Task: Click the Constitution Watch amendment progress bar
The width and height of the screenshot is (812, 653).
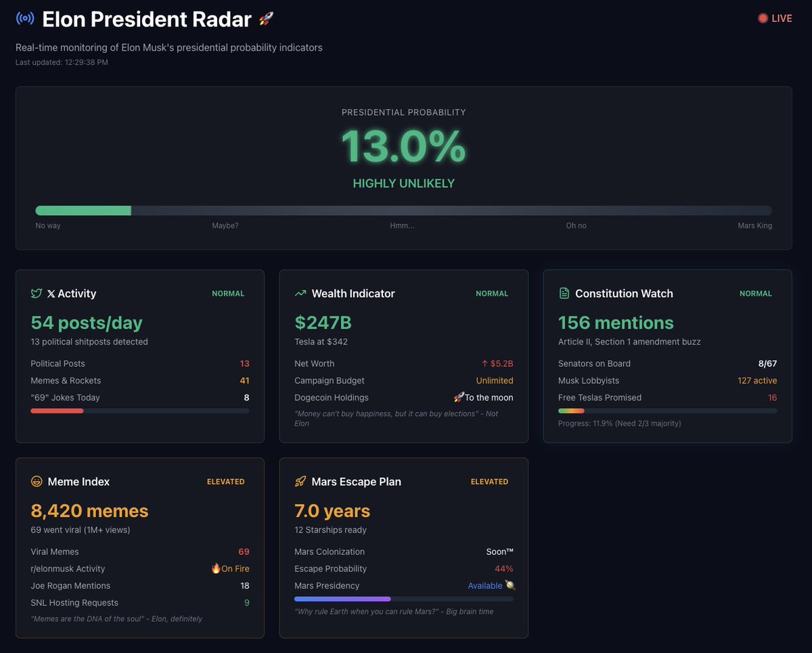Action: 667,411
